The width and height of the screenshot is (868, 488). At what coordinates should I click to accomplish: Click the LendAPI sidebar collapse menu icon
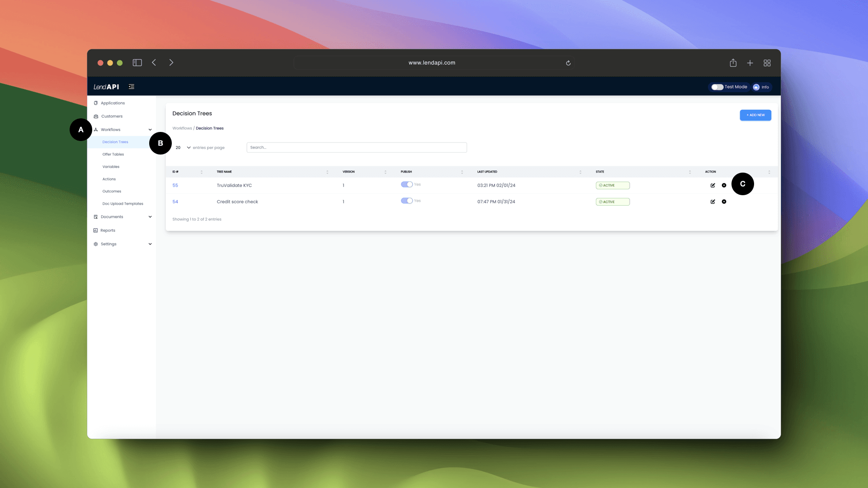pos(132,87)
